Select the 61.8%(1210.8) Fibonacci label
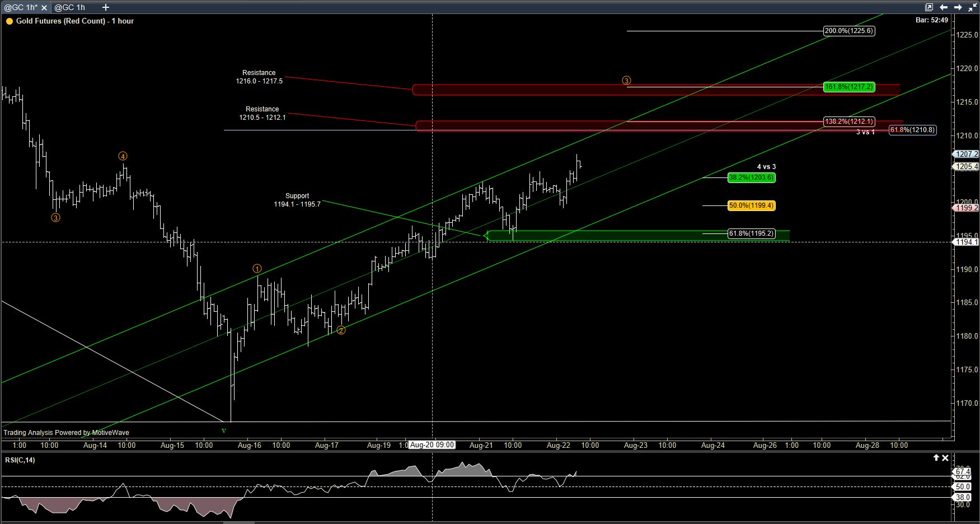980x524 pixels. [912, 130]
